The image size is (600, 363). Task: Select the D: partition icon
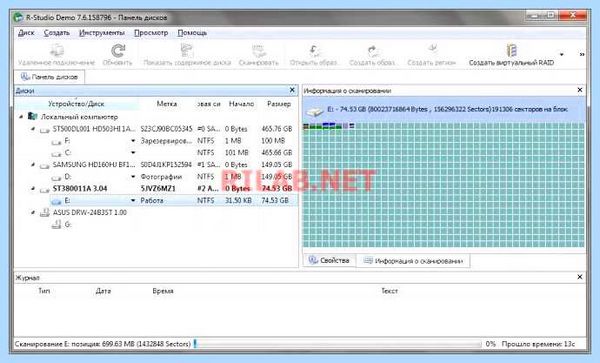tap(56, 178)
